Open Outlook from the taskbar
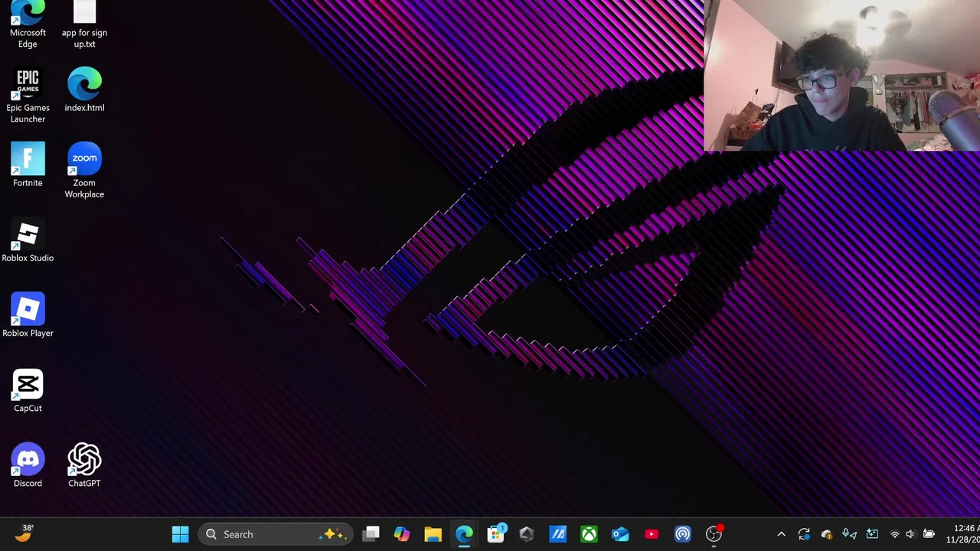 coord(620,534)
